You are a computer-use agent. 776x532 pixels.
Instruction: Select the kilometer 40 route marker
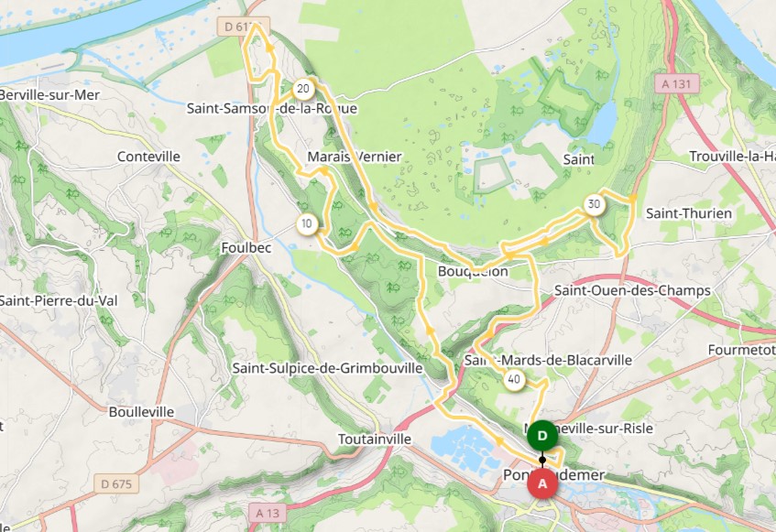[514, 380]
